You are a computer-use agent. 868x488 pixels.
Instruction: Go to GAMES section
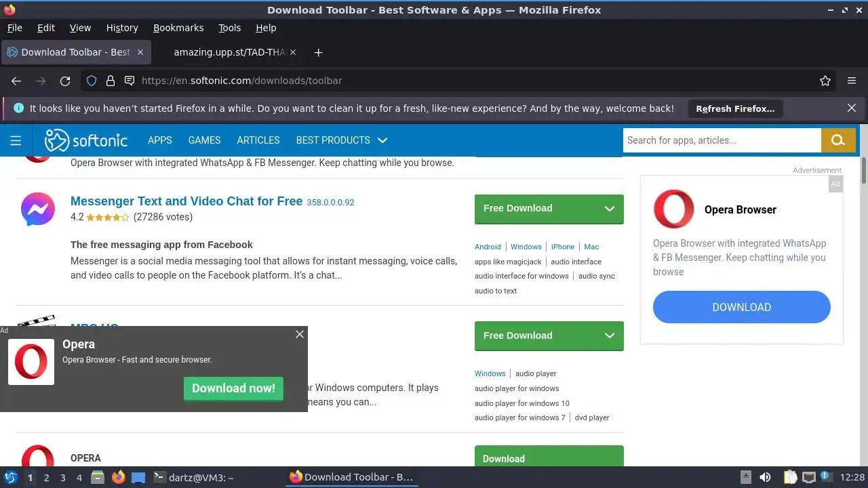[x=204, y=140]
